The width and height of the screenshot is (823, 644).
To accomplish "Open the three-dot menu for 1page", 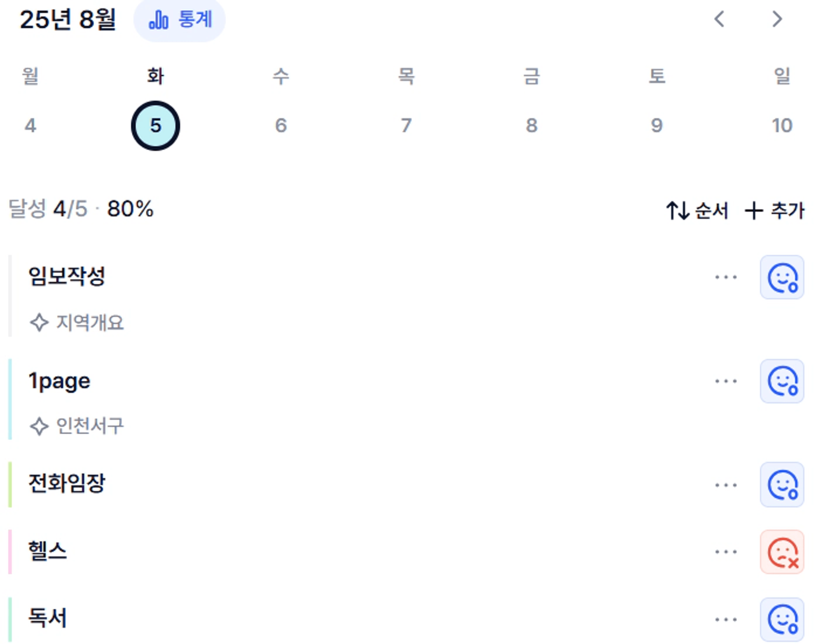I will pos(726,381).
